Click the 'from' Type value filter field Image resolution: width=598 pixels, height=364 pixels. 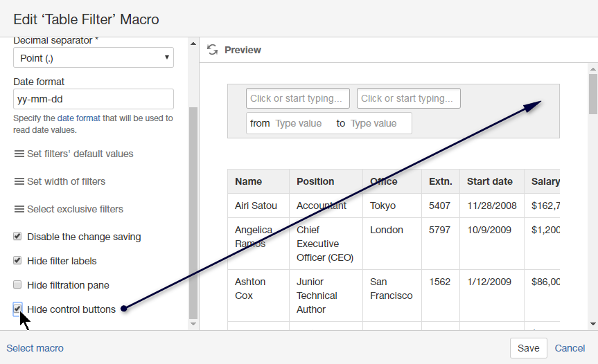pos(299,123)
